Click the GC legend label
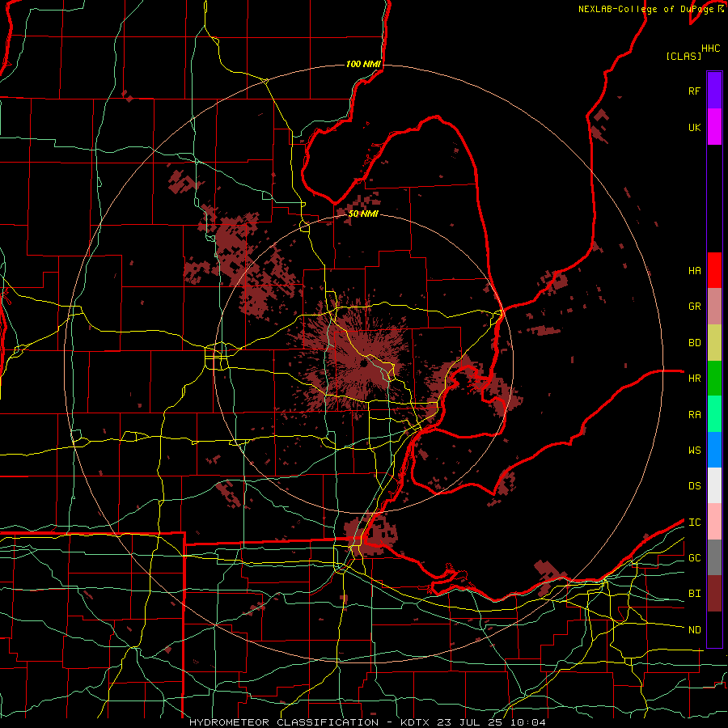The image size is (728, 728). (694, 557)
